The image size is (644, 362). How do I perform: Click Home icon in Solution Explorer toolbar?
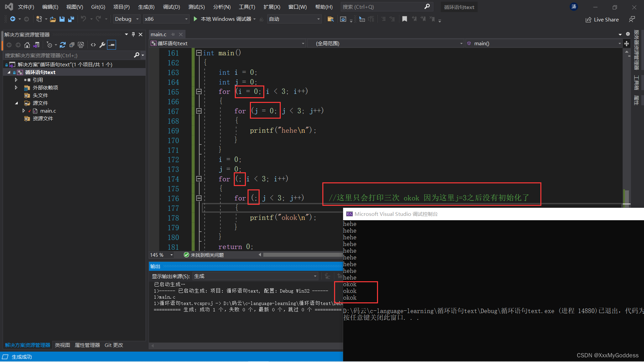tap(27, 45)
